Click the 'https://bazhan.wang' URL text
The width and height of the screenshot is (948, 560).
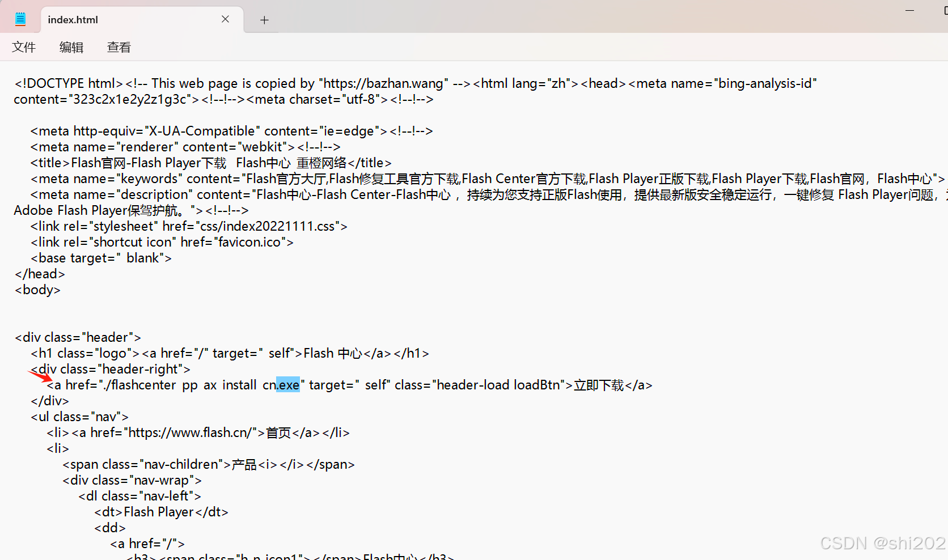click(384, 83)
